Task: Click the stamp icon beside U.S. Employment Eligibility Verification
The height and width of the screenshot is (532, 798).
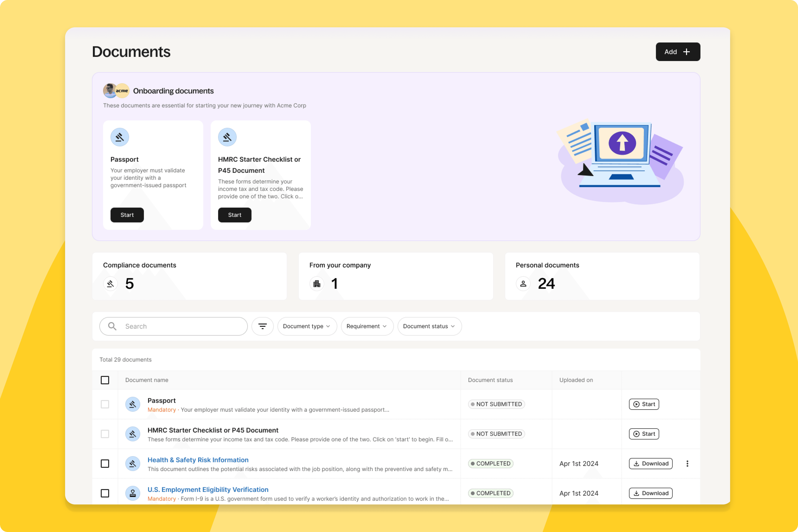Action: coord(133,493)
